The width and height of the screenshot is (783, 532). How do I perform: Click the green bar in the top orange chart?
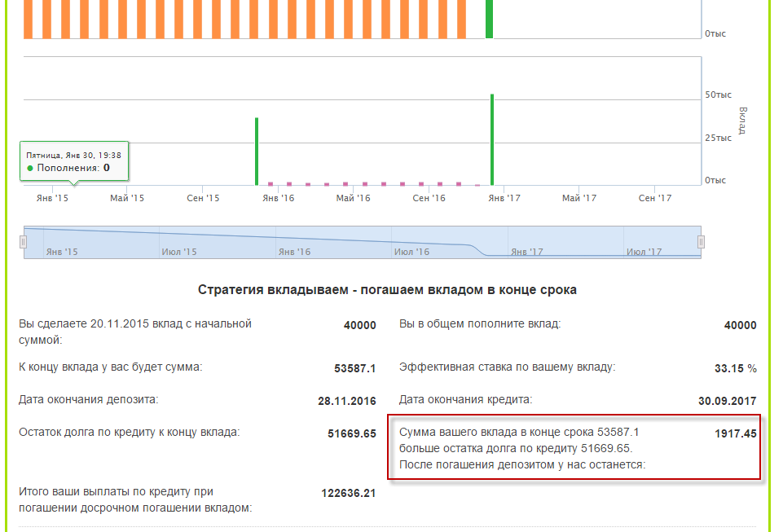point(490,19)
